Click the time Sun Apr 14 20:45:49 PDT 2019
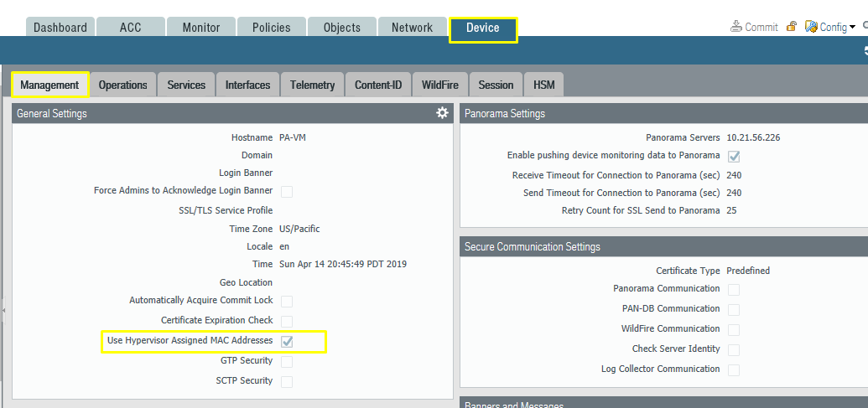The image size is (868, 408). 343,264
